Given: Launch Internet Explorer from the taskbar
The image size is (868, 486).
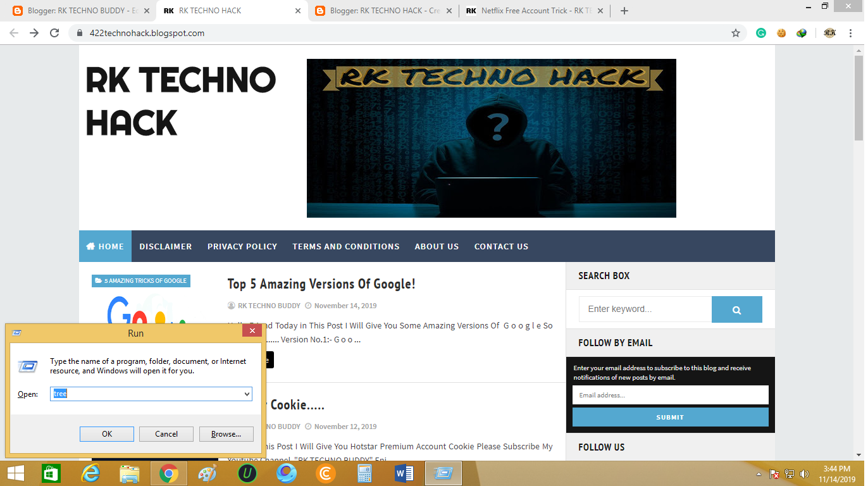Looking at the screenshot, I should pyautogui.click(x=90, y=473).
